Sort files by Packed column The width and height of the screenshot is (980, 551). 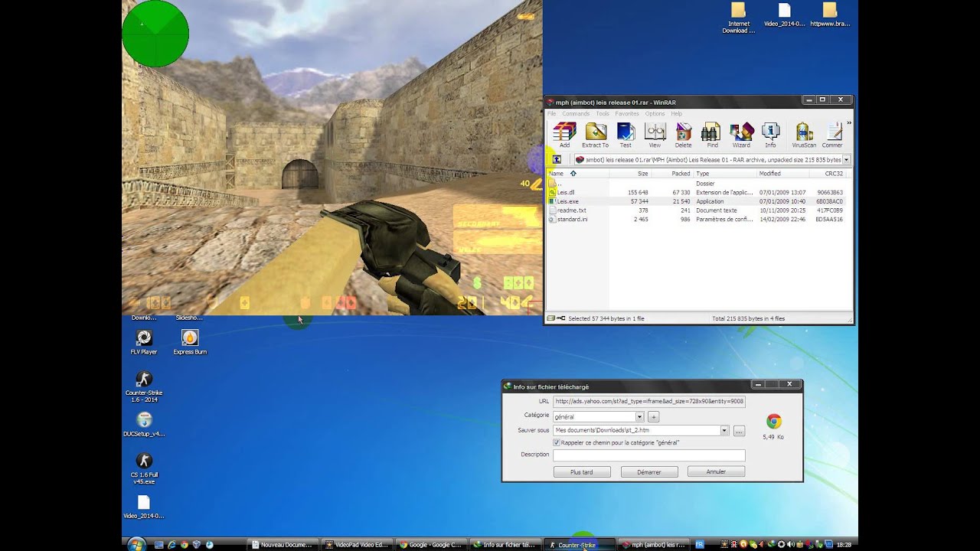[x=672, y=174]
